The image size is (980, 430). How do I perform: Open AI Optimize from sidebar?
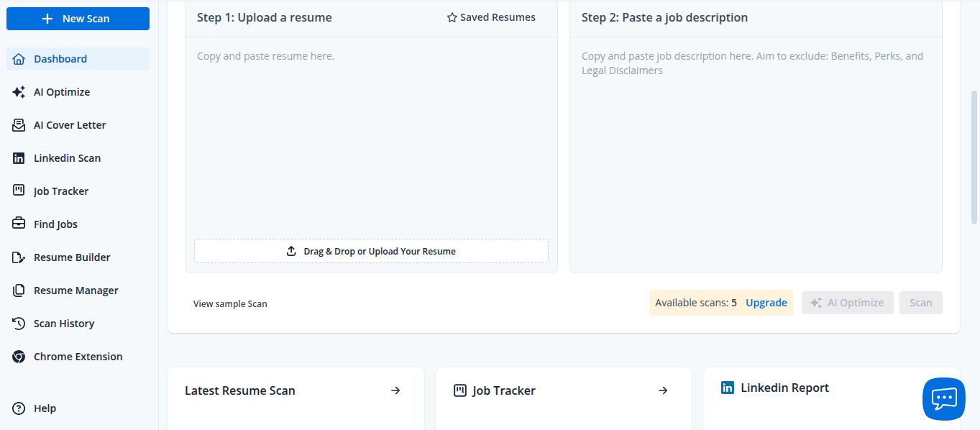pos(78,92)
